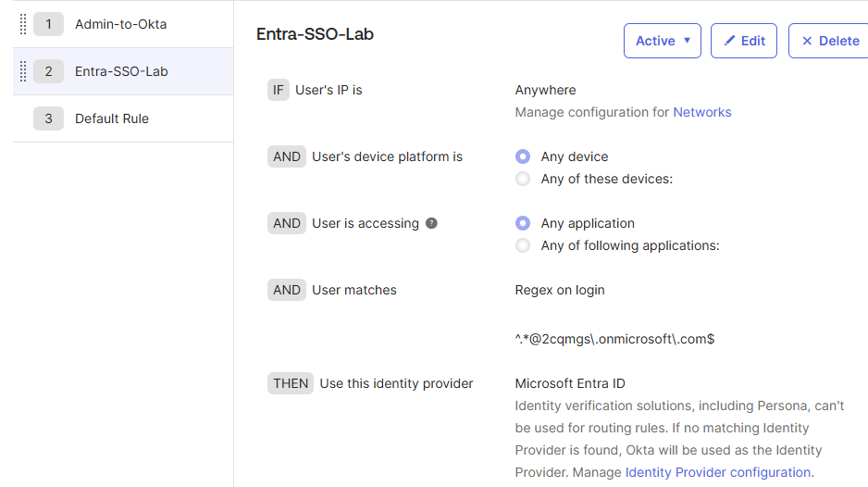Click the Use this identity provider label

point(396,383)
